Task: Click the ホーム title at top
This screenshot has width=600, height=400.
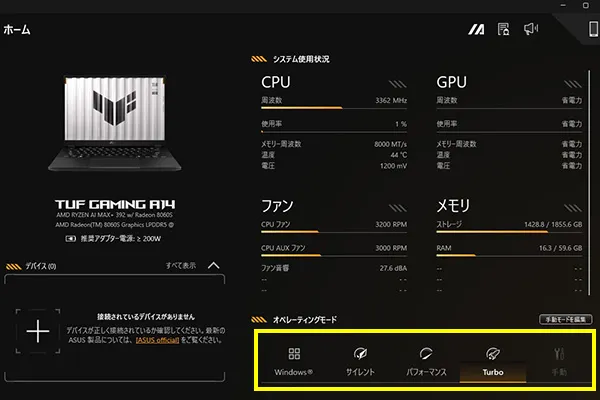Action: pyautogui.click(x=17, y=29)
